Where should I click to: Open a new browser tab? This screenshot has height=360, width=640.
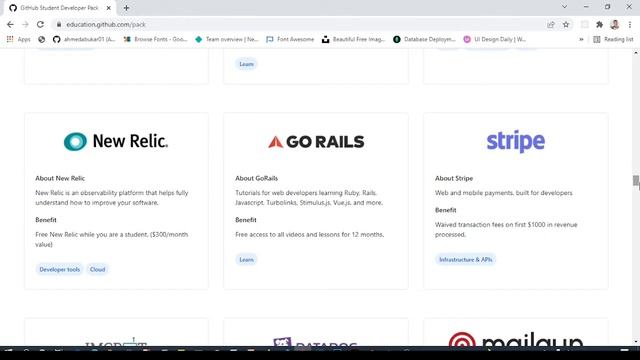(x=126, y=8)
